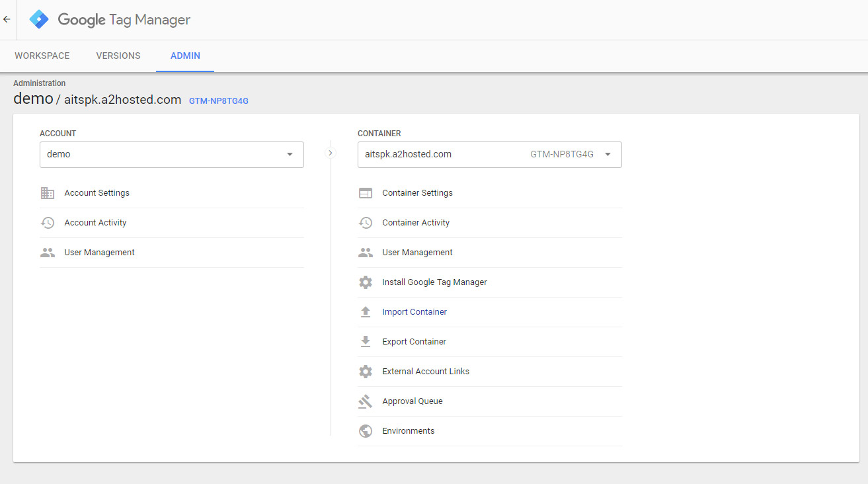Screen dimensions: 868x484
Task: Click the Export Container download icon
Action: (366, 342)
